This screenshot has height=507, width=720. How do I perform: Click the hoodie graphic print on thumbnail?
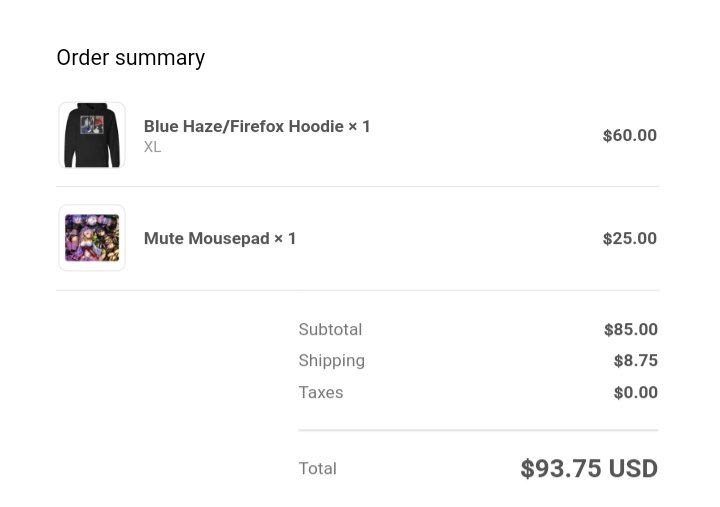click(x=92, y=124)
